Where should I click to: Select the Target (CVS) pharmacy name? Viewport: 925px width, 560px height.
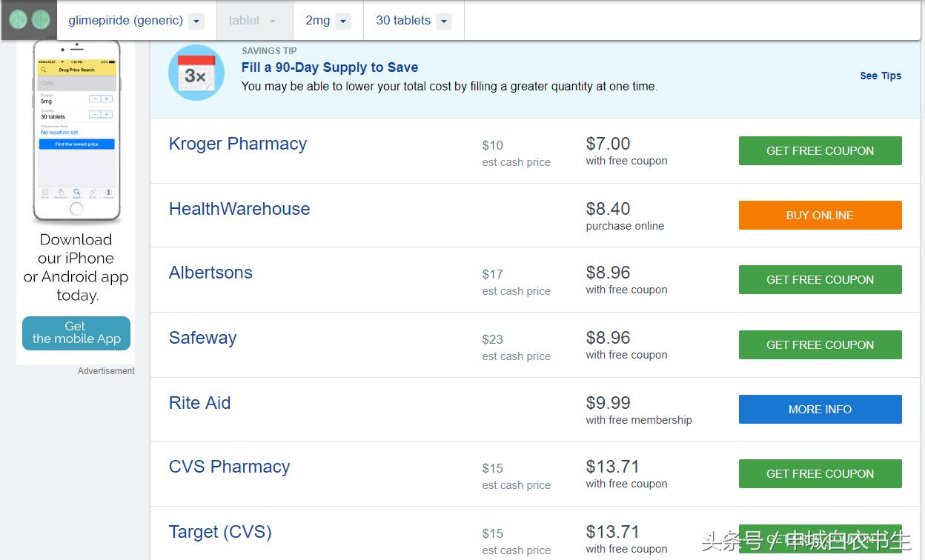pos(220,532)
